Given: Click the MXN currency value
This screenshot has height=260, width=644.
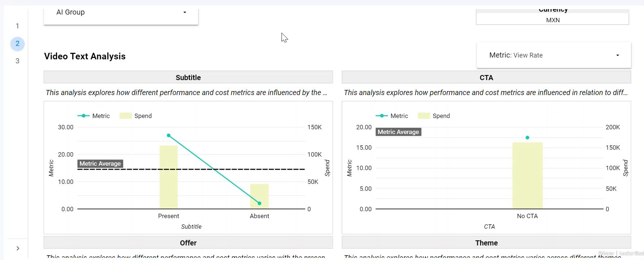Looking at the screenshot, I should [552, 20].
